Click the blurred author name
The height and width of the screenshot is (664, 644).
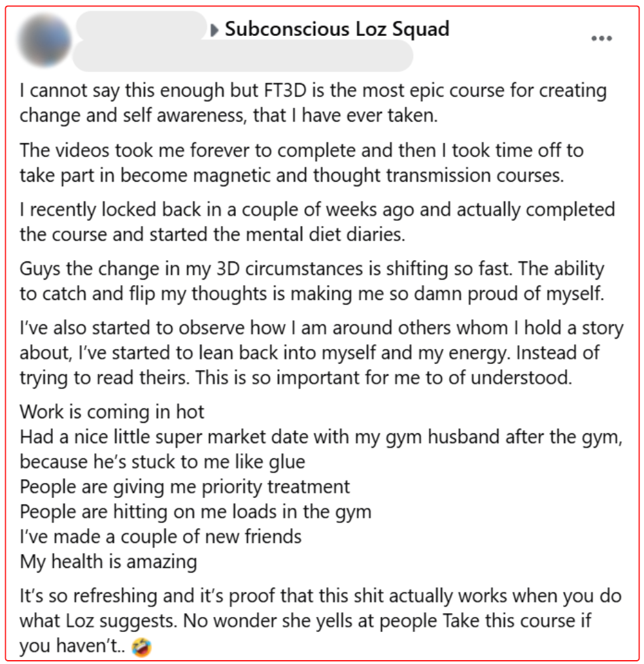tap(141, 26)
